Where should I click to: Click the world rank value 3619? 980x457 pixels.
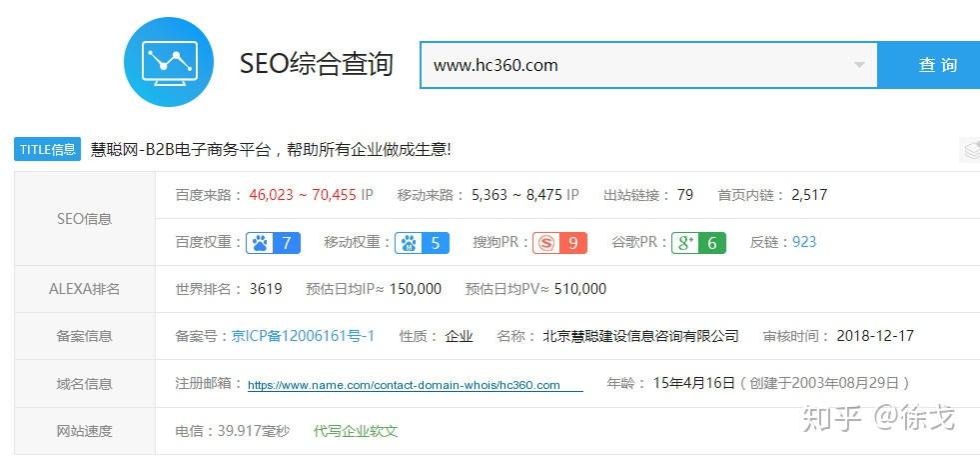[x=266, y=289]
